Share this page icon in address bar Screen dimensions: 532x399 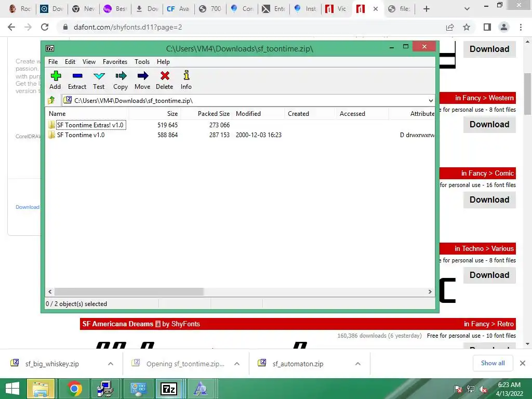click(x=450, y=27)
